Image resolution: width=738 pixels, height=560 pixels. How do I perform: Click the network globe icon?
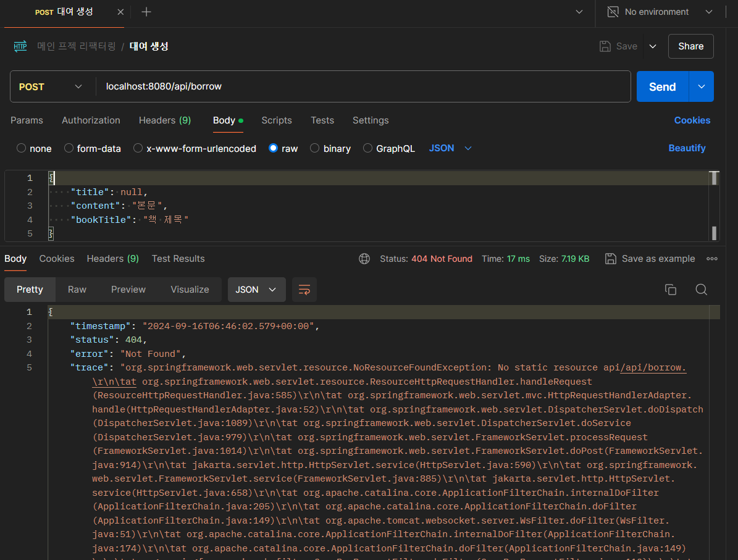(x=364, y=259)
